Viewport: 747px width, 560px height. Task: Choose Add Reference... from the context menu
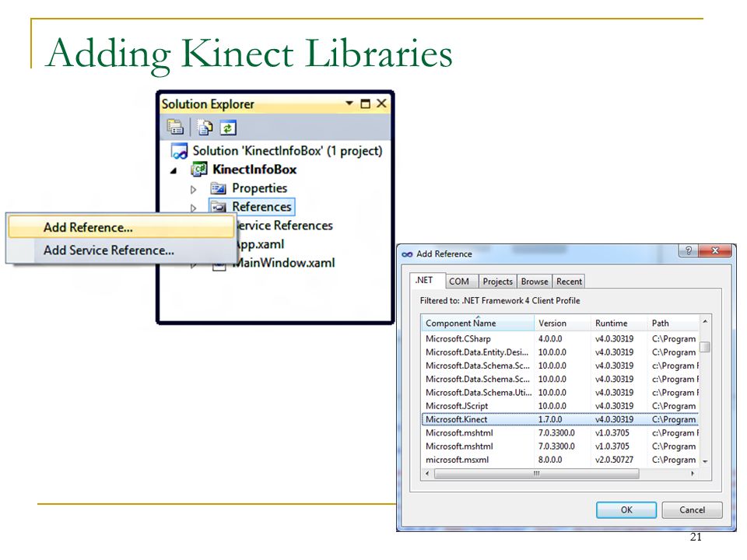[121, 227]
